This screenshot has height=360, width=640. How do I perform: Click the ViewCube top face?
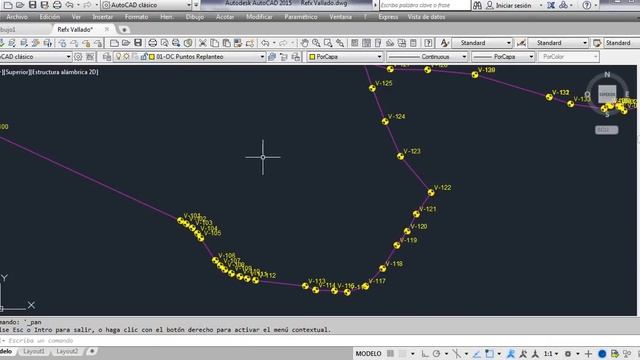pos(607,94)
